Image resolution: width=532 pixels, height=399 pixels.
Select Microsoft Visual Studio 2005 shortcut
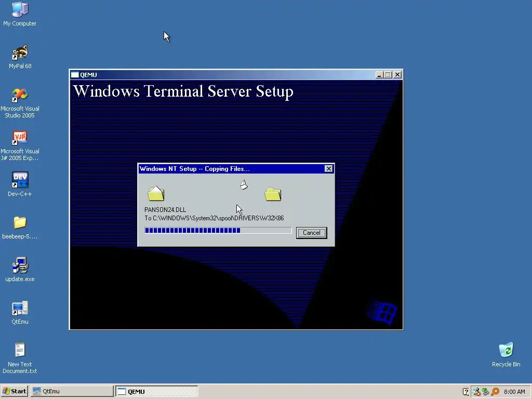click(x=20, y=102)
